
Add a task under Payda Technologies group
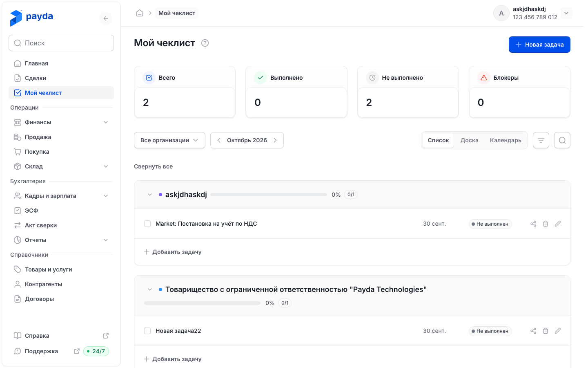(173, 359)
